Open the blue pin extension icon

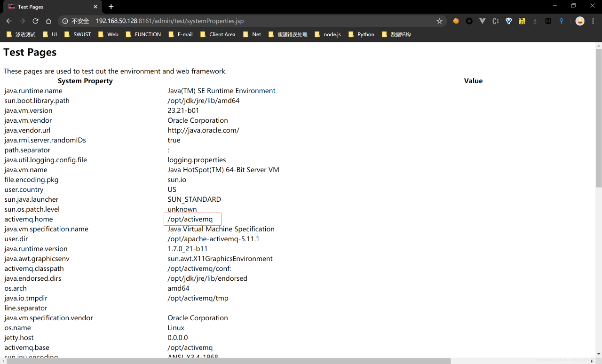pos(561,21)
